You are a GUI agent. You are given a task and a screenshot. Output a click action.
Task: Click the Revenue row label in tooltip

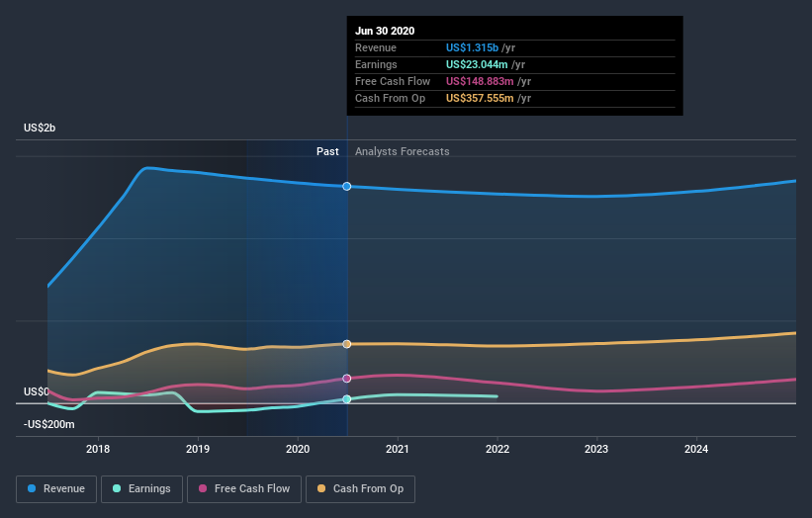click(x=376, y=47)
